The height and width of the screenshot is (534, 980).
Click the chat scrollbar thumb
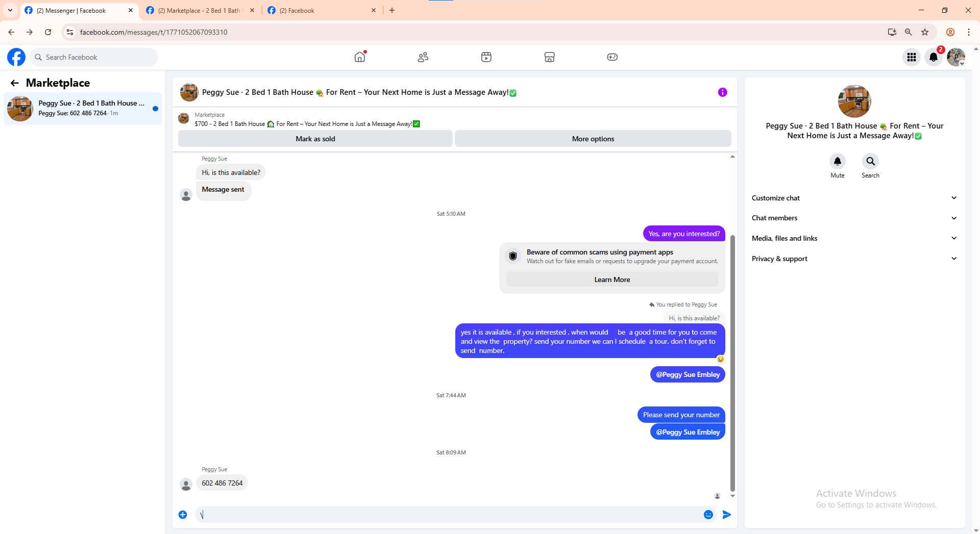732,362
